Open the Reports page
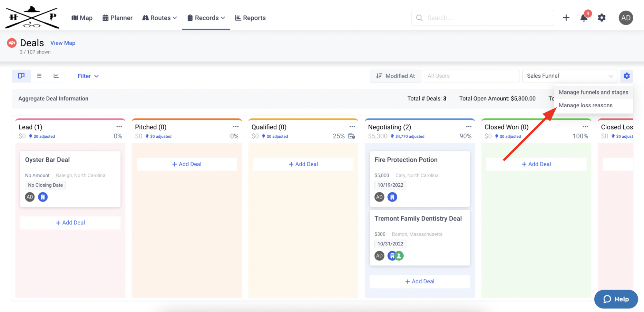The height and width of the screenshot is (312, 644). pos(250,18)
